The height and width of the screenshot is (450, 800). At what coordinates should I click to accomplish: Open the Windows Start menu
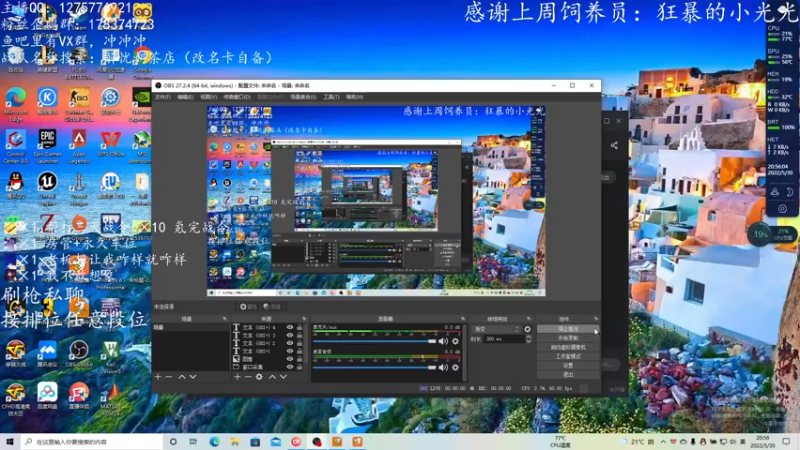pyautogui.click(x=10, y=441)
